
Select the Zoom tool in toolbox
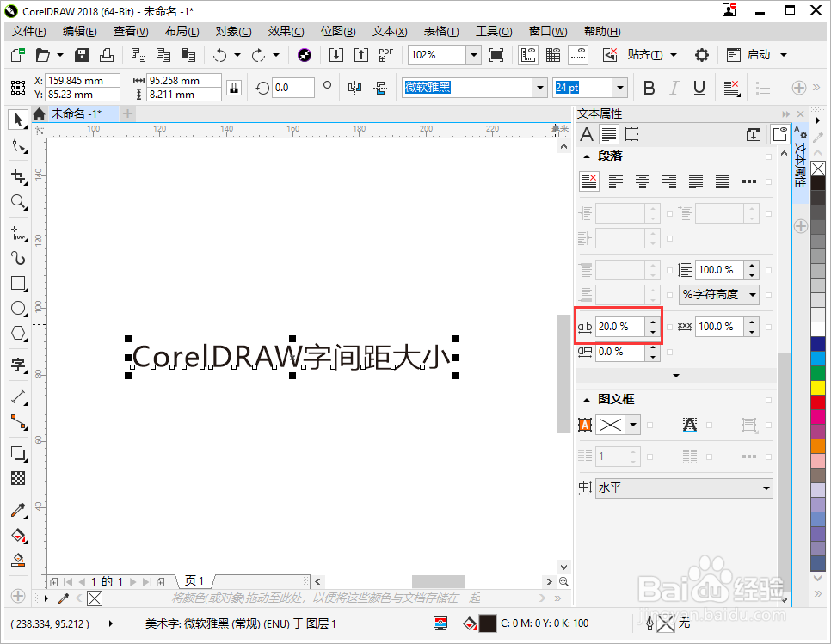click(19, 202)
